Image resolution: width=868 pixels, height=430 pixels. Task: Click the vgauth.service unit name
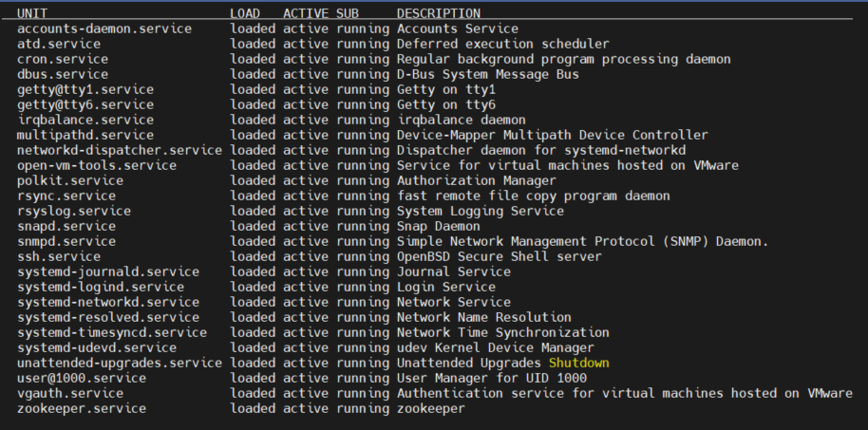coord(70,393)
